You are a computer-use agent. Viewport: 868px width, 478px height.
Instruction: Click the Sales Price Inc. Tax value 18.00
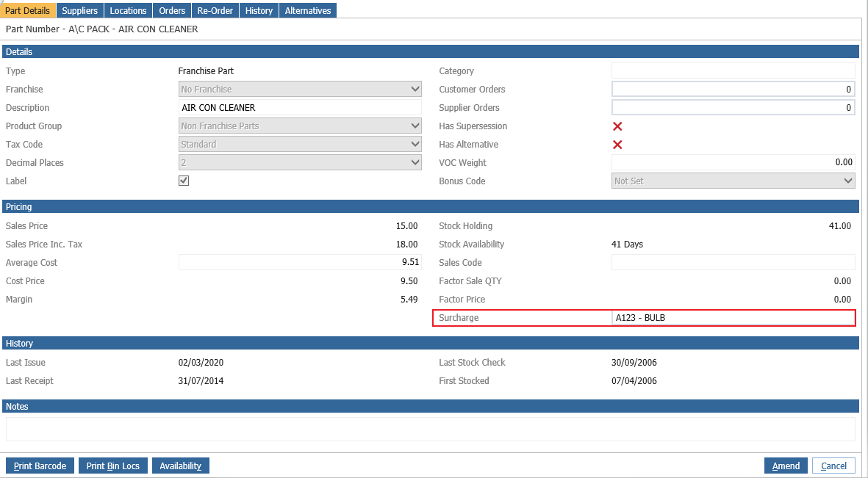(x=407, y=244)
